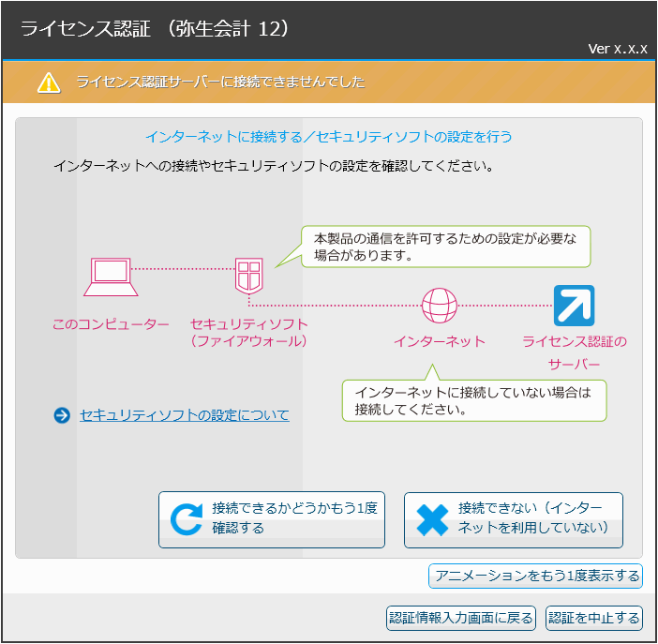
Task: Click the firewall shield icon
Action: (x=248, y=277)
